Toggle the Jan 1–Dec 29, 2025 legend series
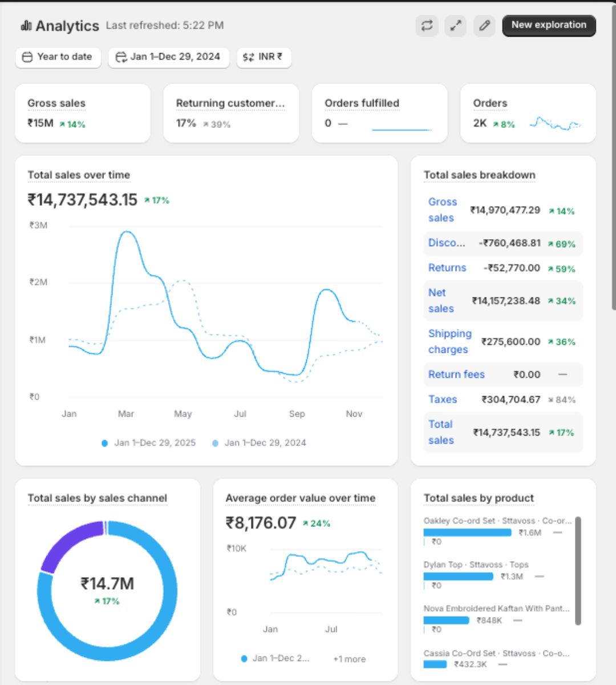Image resolution: width=616 pixels, height=685 pixels. (149, 443)
